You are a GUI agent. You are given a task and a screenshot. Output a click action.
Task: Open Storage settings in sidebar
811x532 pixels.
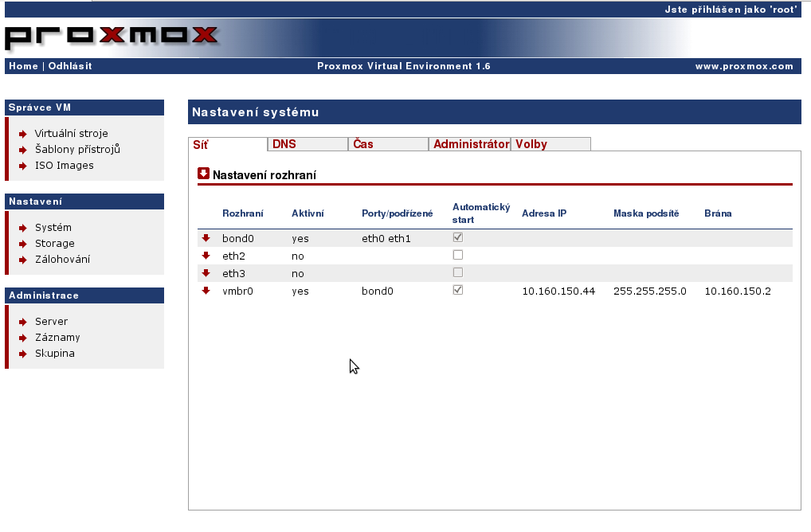tap(55, 244)
